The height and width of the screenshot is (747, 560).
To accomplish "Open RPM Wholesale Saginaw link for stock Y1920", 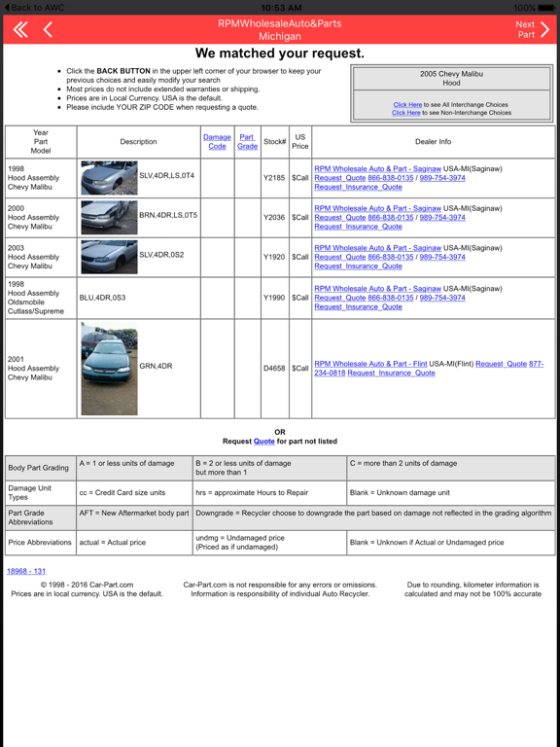I will tap(377, 248).
